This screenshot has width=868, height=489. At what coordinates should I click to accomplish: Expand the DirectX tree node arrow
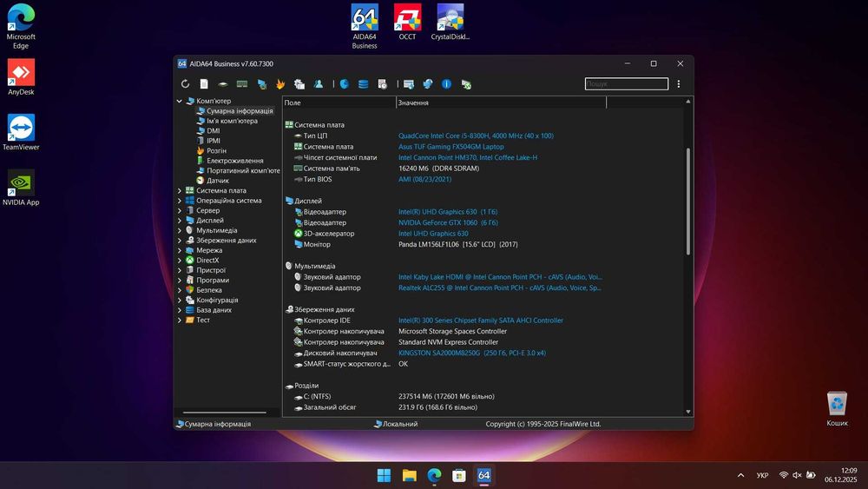(x=180, y=261)
